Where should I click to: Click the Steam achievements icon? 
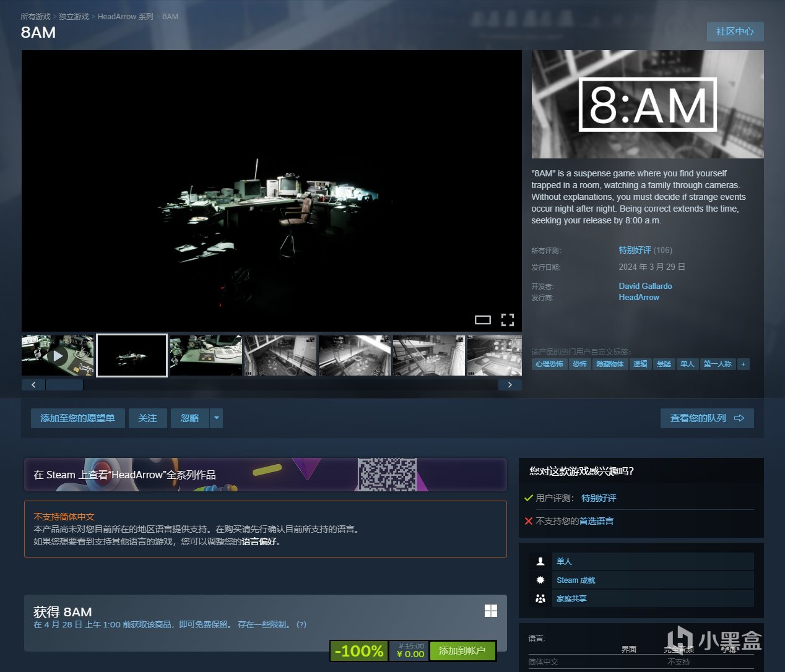540,580
